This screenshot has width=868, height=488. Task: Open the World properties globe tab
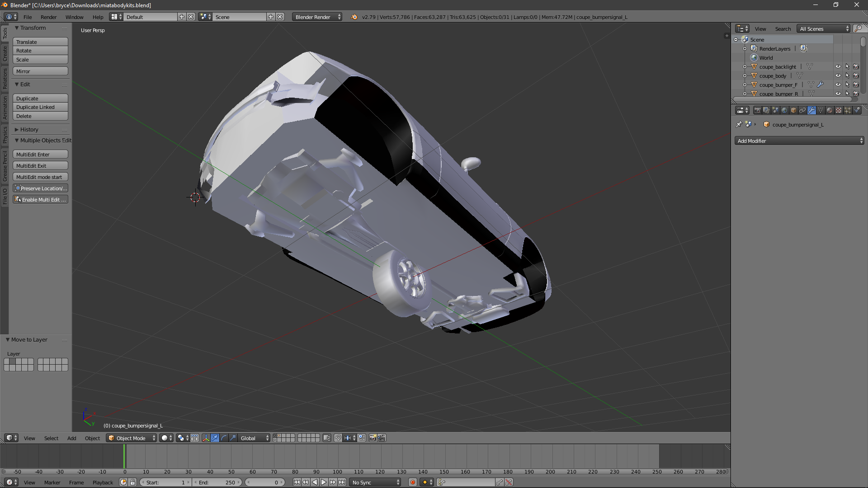(x=784, y=110)
